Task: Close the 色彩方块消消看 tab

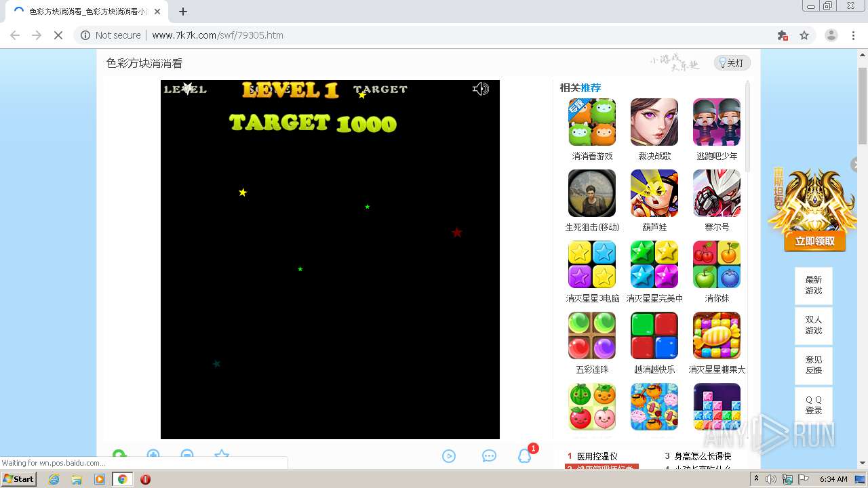Action: (x=157, y=12)
